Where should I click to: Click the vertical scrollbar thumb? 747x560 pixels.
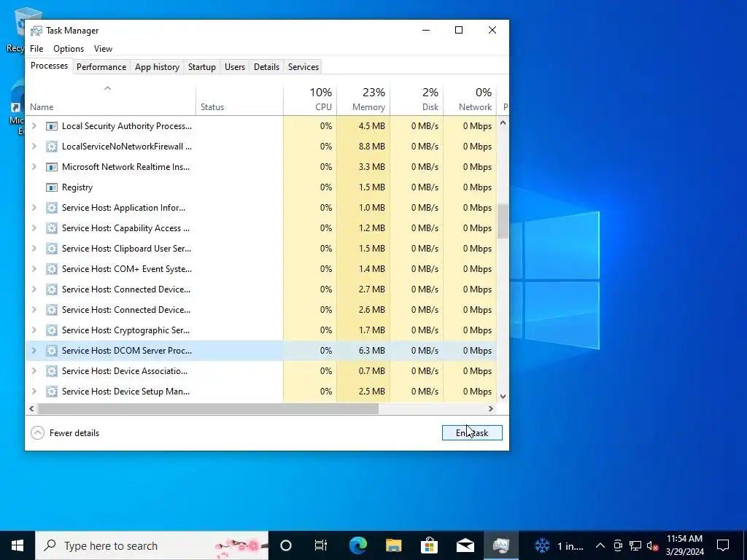503,222
